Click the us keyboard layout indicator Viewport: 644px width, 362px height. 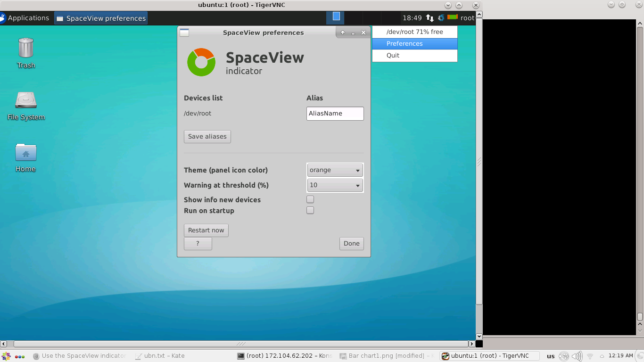[x=551, y=356]
